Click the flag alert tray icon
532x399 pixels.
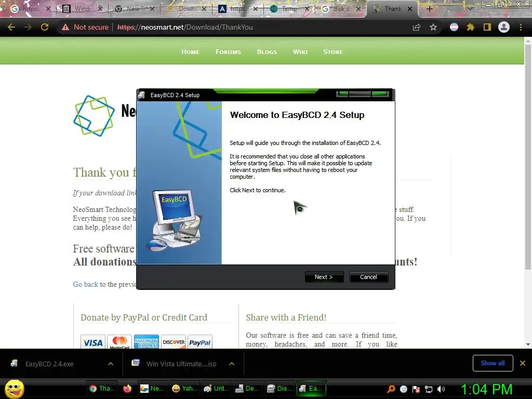click(x=416, y=389)
